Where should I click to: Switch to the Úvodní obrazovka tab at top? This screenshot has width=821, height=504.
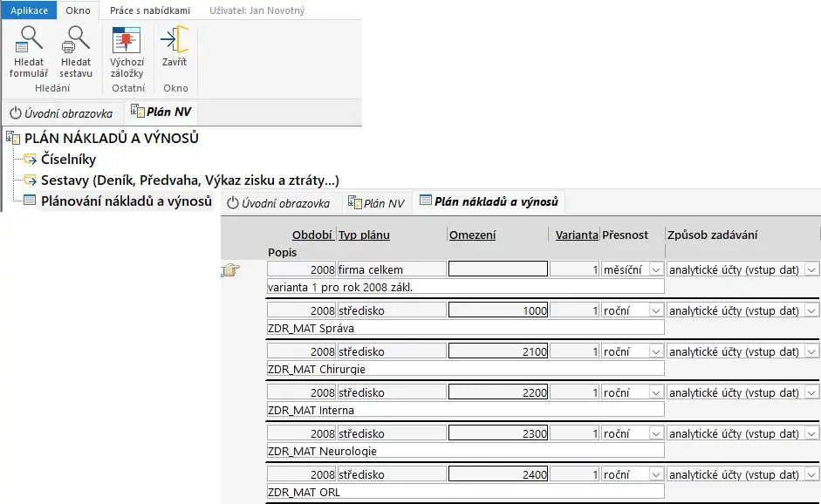(x=61, y=113)
